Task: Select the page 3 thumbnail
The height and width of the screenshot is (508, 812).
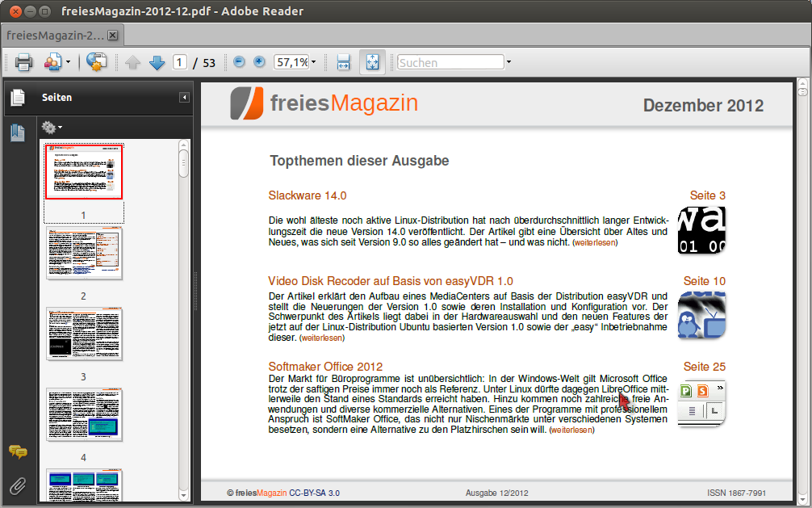Action: 84,334
